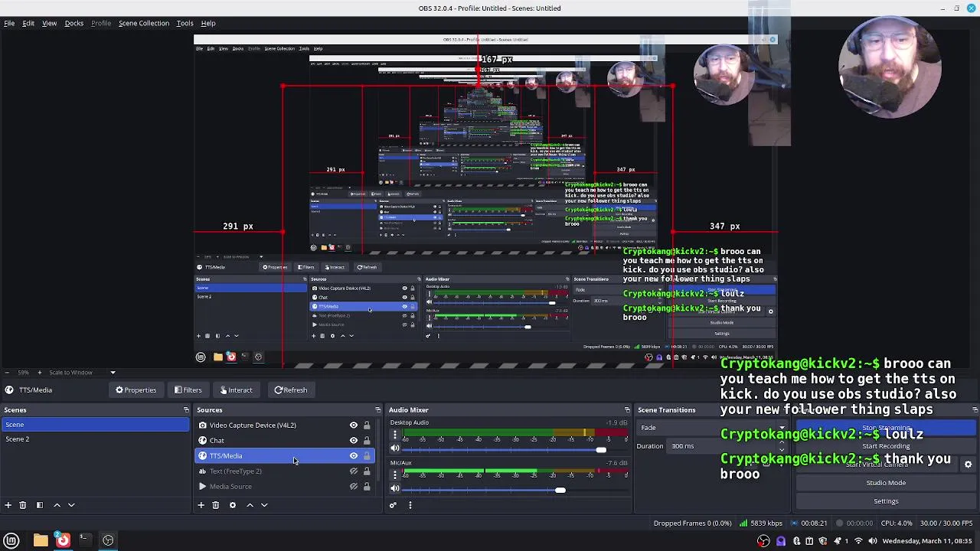Increase transition duration with up arrow
980x551 pixels.
click(x=782, y=443)
